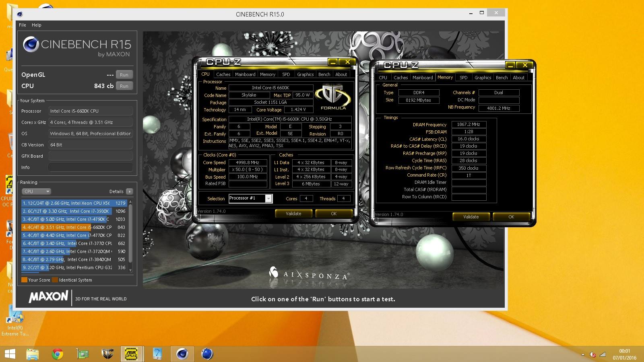Open the Intel Extreme Tuning taskbar icon
The image size is (644, 362).
[x=157, y=354]
